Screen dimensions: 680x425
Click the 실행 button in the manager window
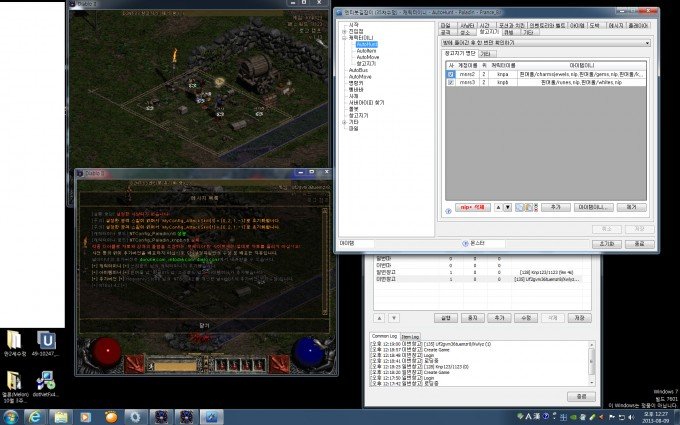point(446,318)
